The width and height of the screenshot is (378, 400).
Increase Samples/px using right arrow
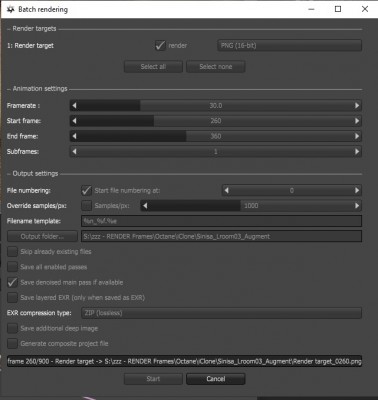[x=357, y=206]
